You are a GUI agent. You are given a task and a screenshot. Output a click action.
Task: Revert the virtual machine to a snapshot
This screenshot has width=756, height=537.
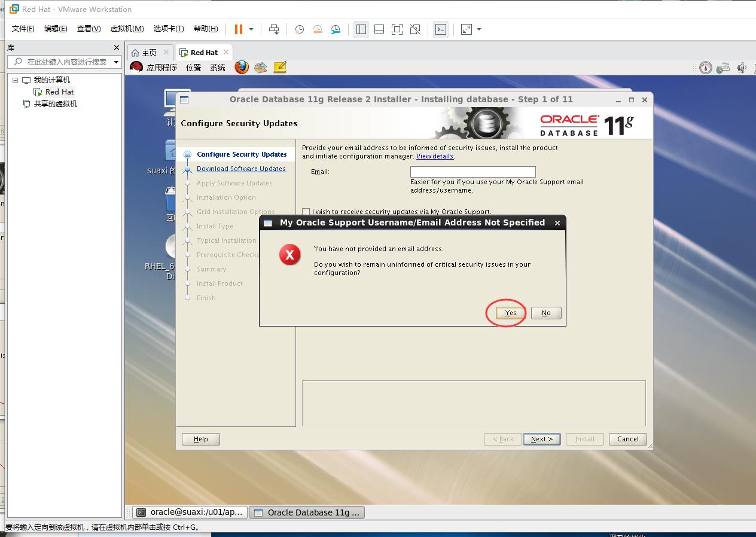(318, 29)
